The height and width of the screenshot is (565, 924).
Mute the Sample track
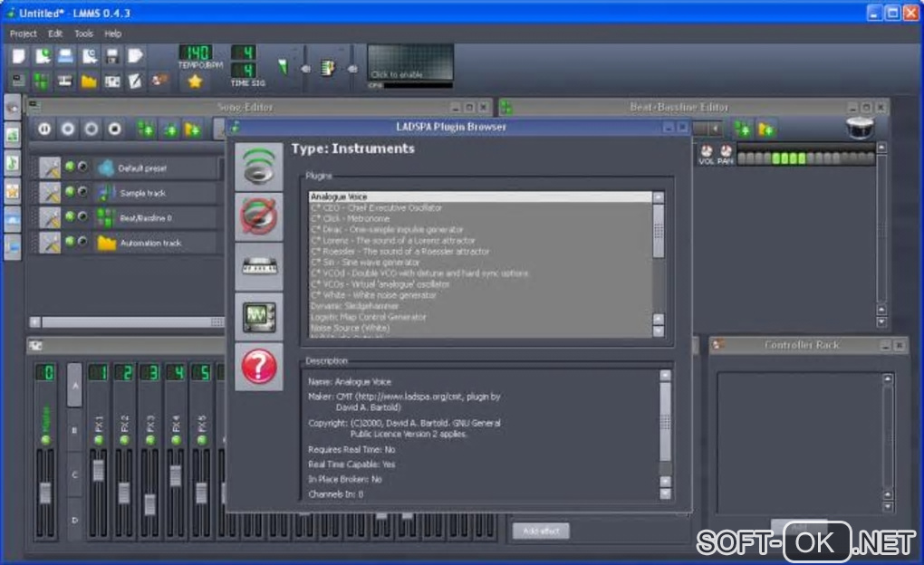70,191
